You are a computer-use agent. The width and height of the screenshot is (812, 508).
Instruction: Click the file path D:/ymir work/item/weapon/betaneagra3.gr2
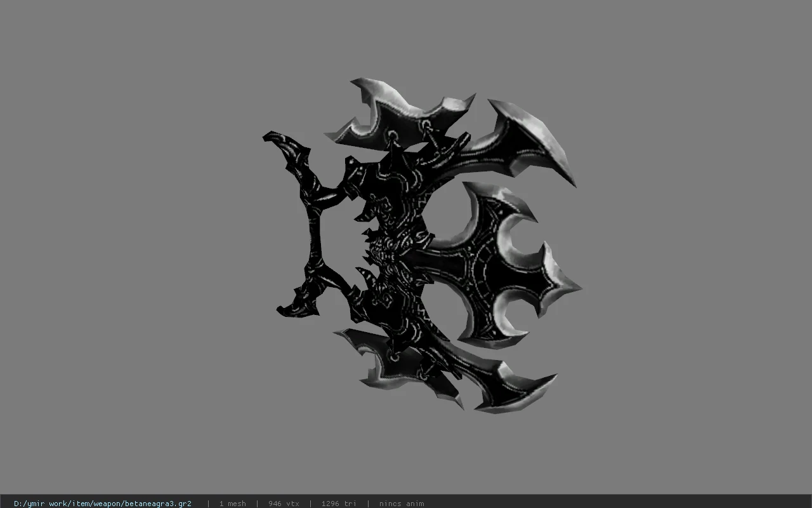[103, 504]
